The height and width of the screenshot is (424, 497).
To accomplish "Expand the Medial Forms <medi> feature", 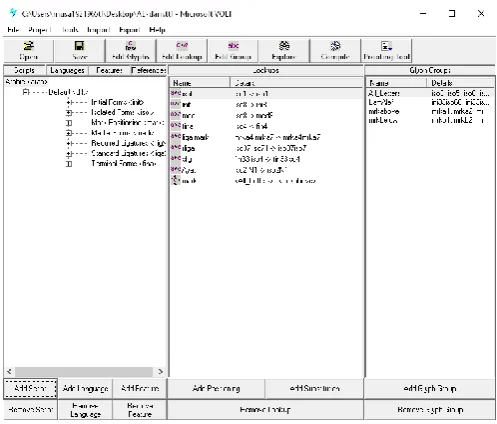I will click(69, 133).
